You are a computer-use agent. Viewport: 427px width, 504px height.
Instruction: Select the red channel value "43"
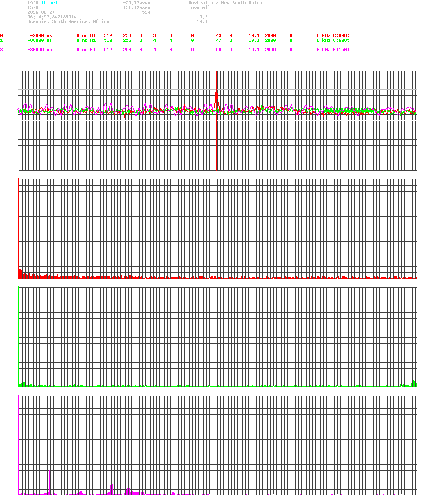click(x=218, y=35)
